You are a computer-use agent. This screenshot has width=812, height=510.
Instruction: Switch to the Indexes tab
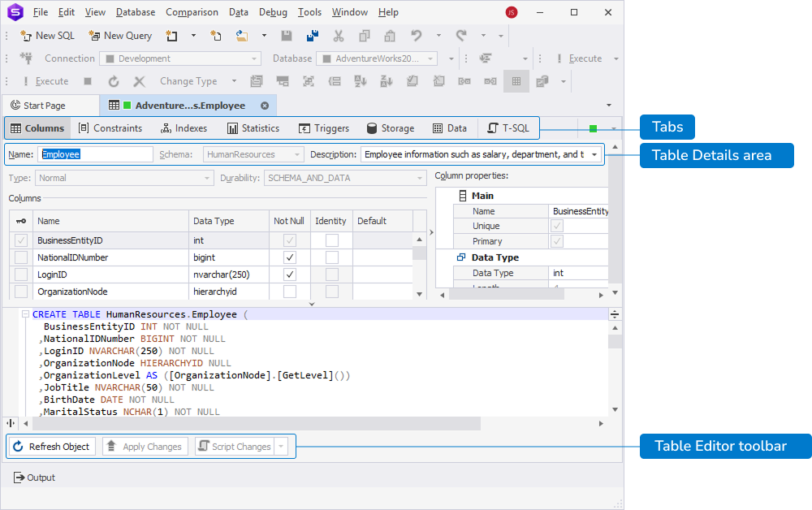(184, 128)
